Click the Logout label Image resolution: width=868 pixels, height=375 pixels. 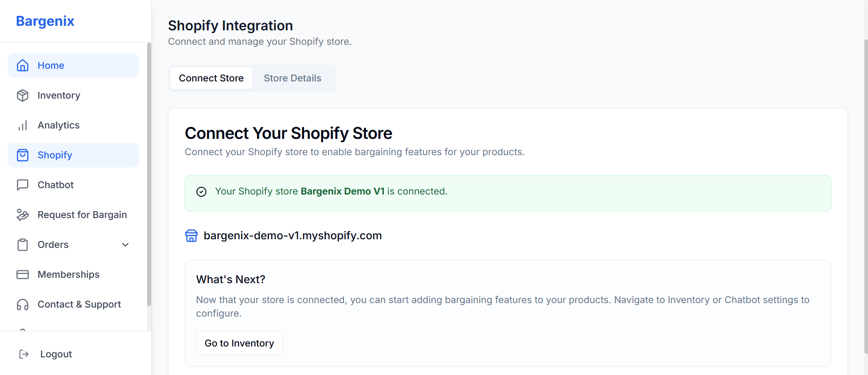[56, 354]
